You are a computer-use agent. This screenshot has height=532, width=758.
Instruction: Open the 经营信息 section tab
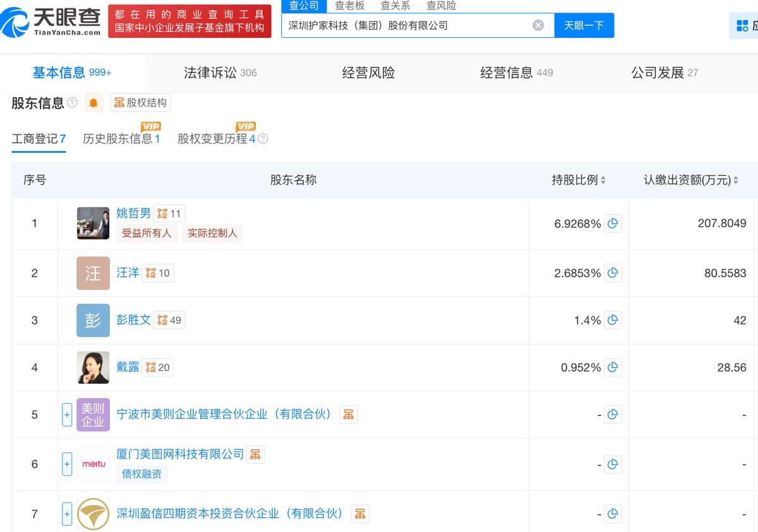pos(517,73)
